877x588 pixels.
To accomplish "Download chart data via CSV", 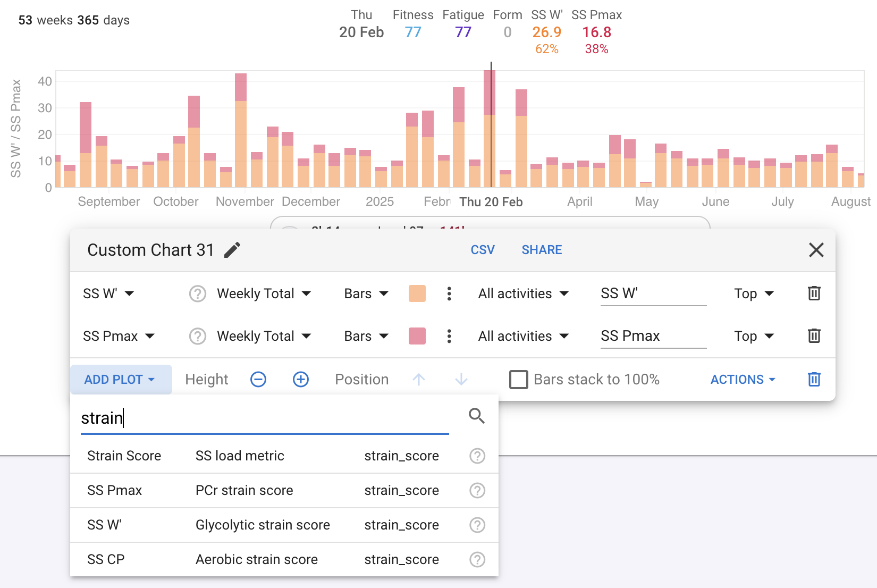I will (x=483, y=250).
